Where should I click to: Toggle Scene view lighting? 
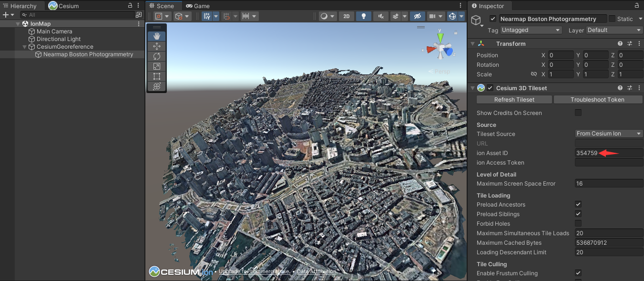point(363,16)
